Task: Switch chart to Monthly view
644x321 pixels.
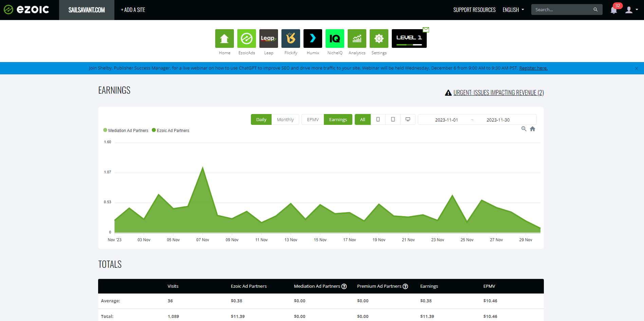Action: pyautogui.click(x=285, y=119)
